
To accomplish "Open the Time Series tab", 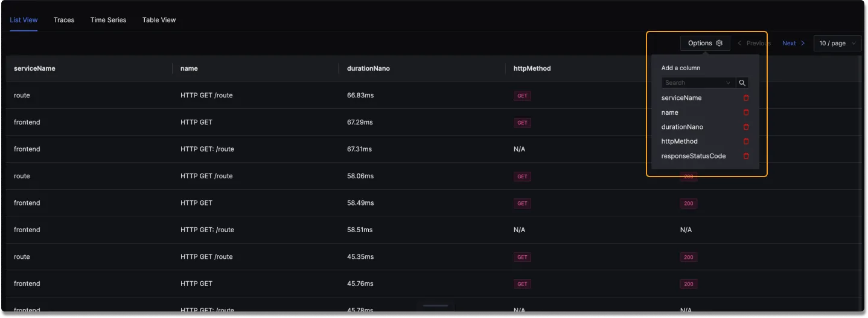I will [109, 20].
